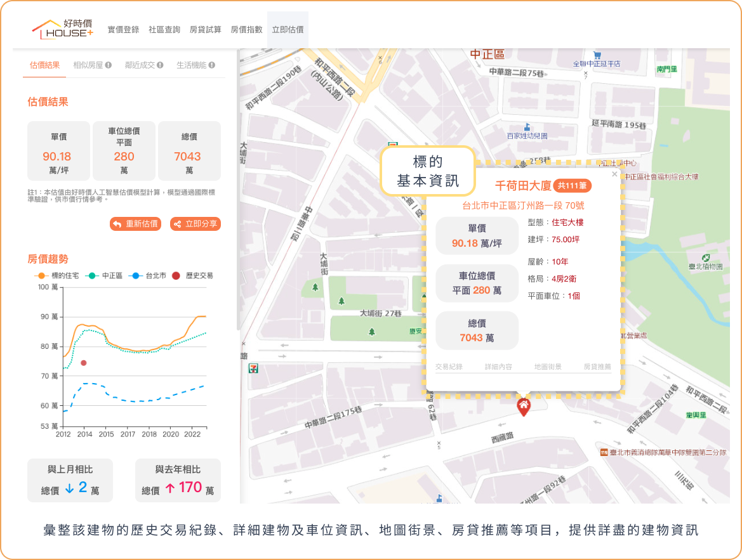Click the red house map marker
This screenshot has height=560, width=742.
pos(523,405)
